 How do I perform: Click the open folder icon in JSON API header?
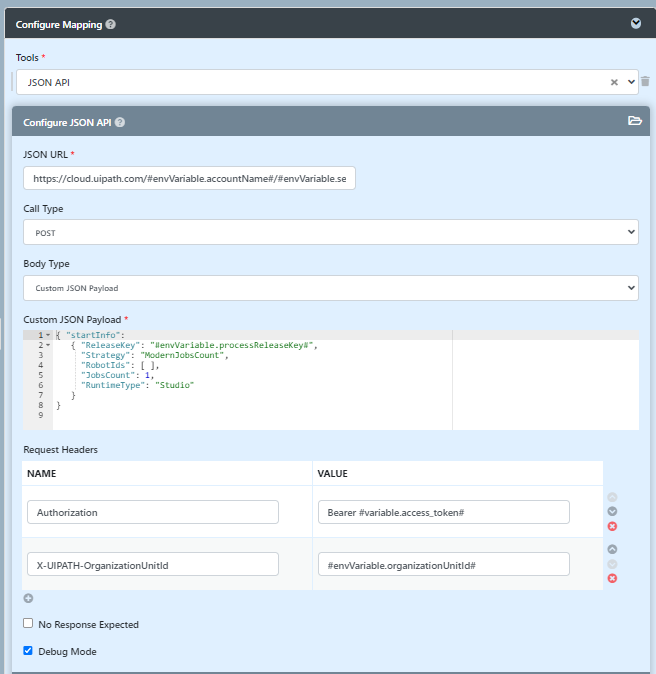coord(634,121)
